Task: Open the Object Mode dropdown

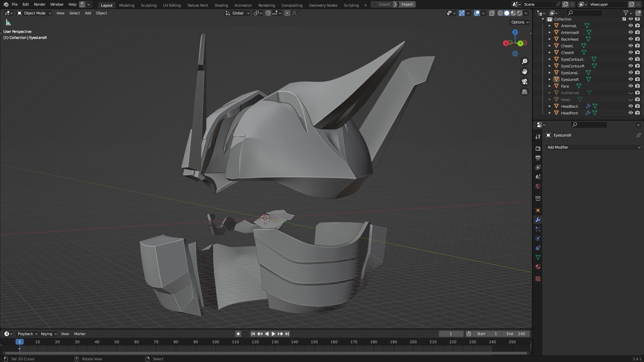Action: (34, 13)
